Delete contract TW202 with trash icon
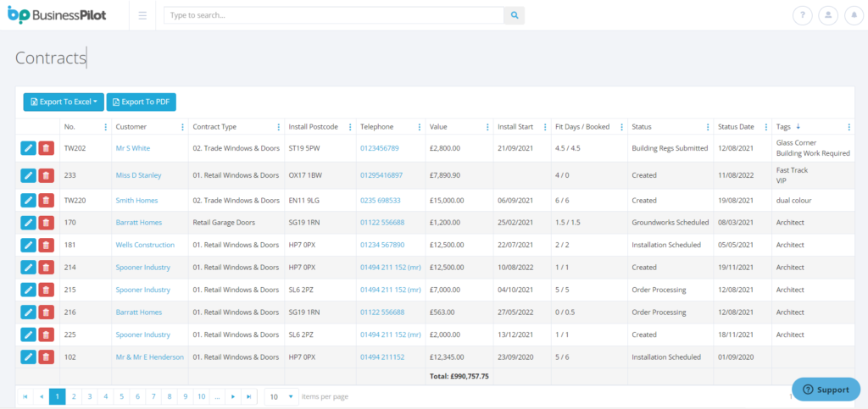868x409 pixels. 47,148
